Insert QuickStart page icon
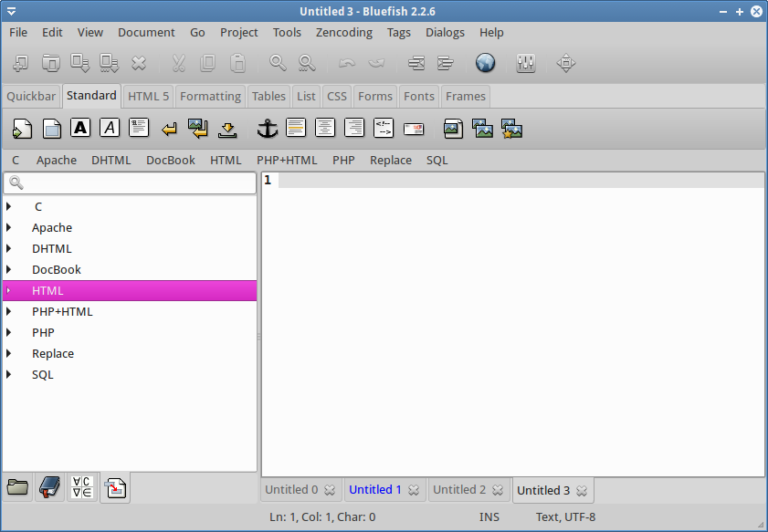 tap(22, 129)
